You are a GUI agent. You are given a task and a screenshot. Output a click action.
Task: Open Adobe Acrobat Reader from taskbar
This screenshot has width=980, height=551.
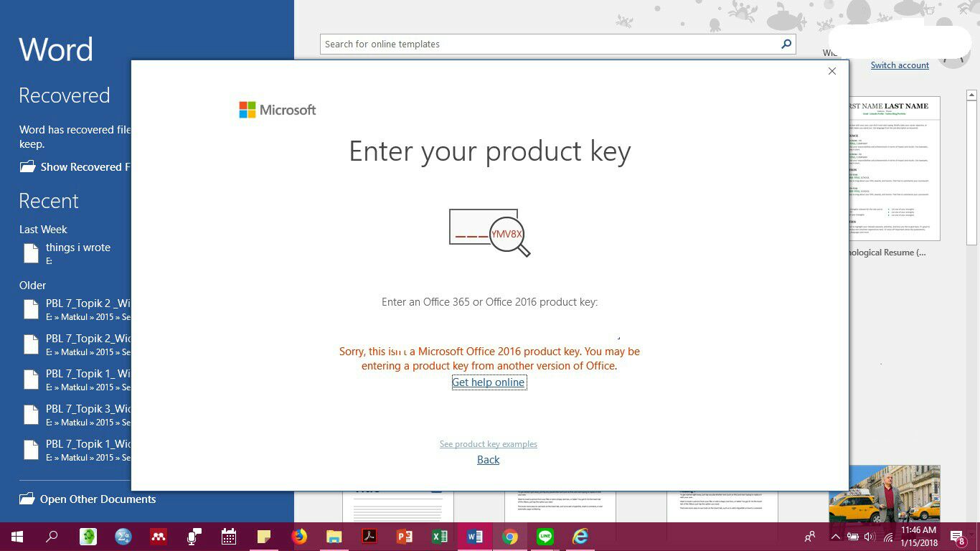click(369, 537)
